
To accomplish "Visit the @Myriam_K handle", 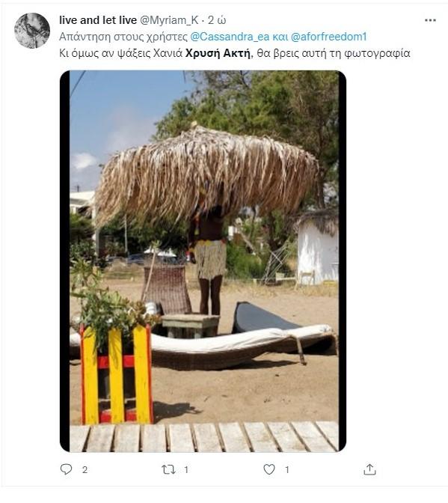I will 169,20.
